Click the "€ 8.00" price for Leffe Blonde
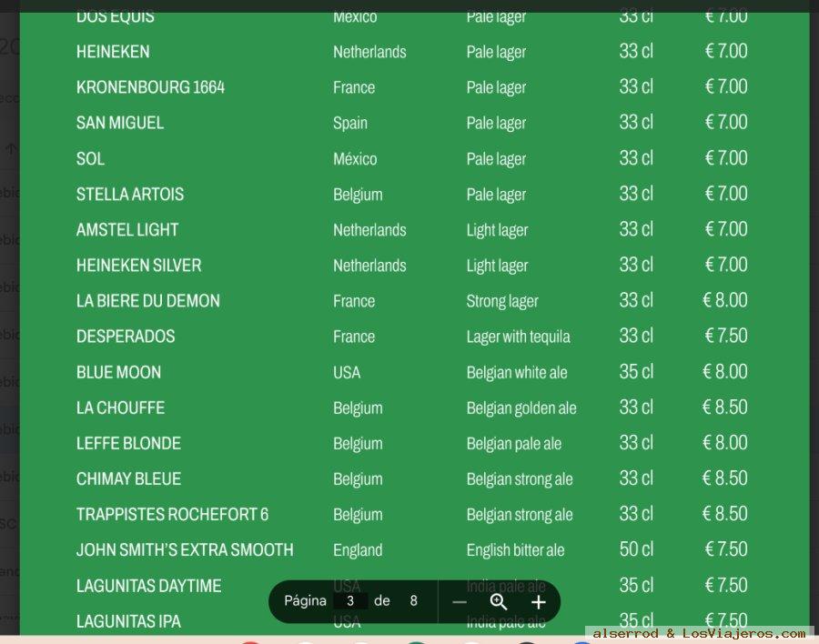 coord(725,443)
